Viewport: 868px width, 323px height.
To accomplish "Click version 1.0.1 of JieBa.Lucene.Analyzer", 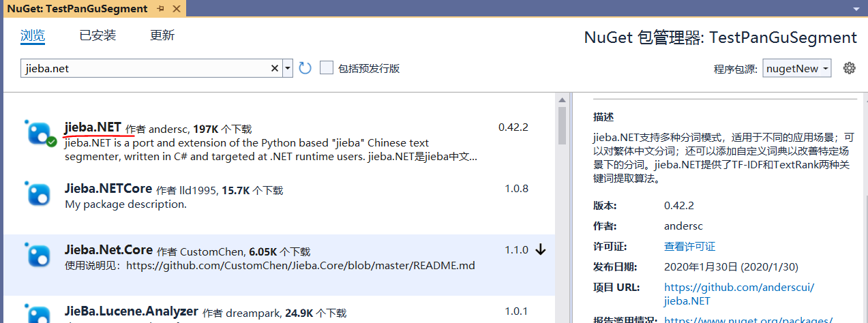I will coord(516,311).
